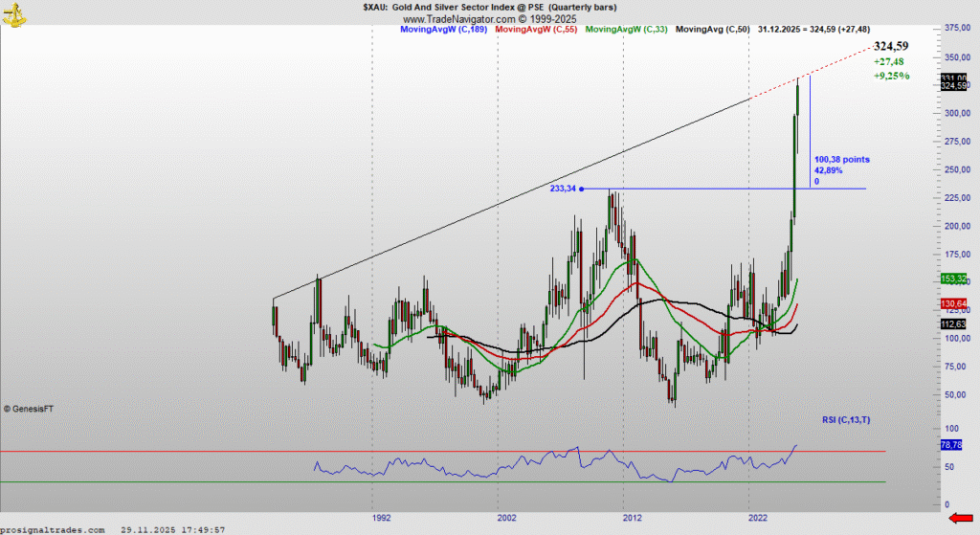Select the black MovingAvg (C,50) legend label
The width and height of the screenshot is (980, 535).
coord(712,30)
